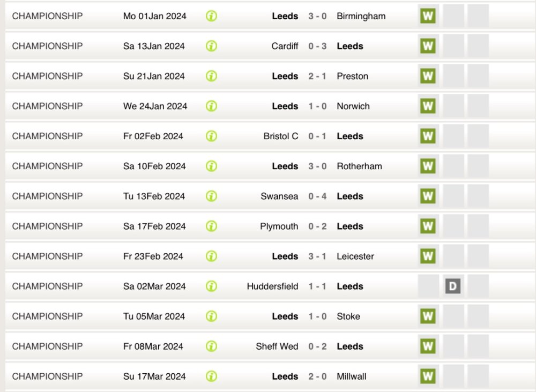The image size is (536, 392).
Task: Click info icon on Swansea v Leeds row
Action: pyautogui.click(x=211, y=196)
